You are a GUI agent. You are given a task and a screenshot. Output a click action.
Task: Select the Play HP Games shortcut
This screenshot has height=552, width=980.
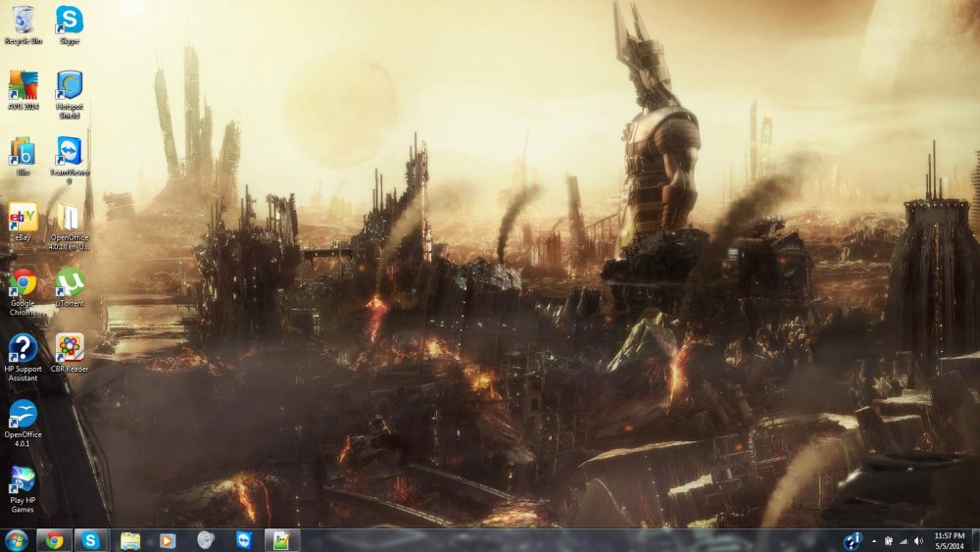point(23,479)
